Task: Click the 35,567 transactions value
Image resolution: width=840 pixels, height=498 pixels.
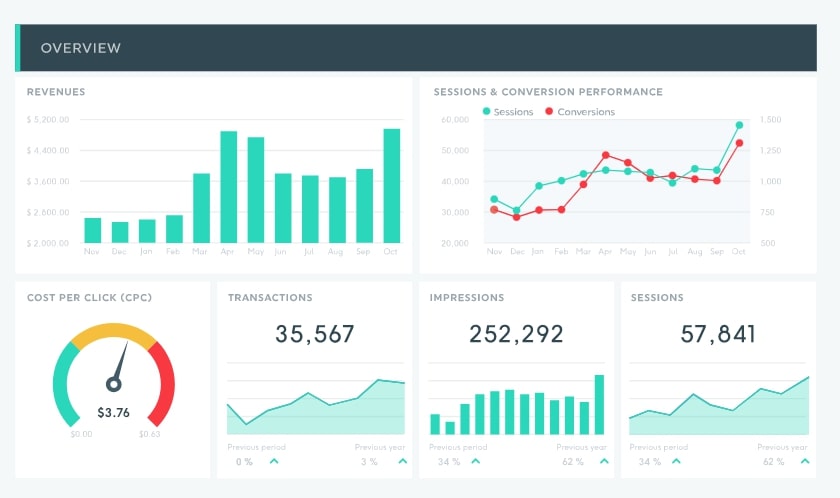Action: click(x=315, y=334)
